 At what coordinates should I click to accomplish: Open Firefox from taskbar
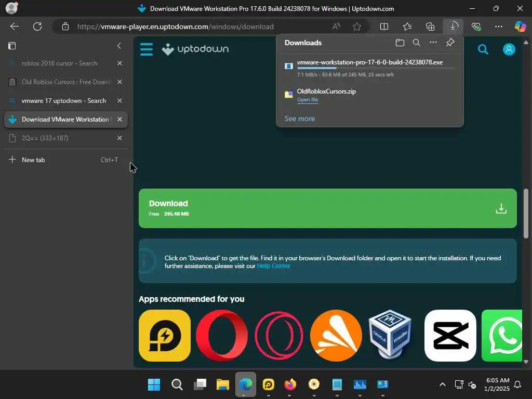(290, 384)
